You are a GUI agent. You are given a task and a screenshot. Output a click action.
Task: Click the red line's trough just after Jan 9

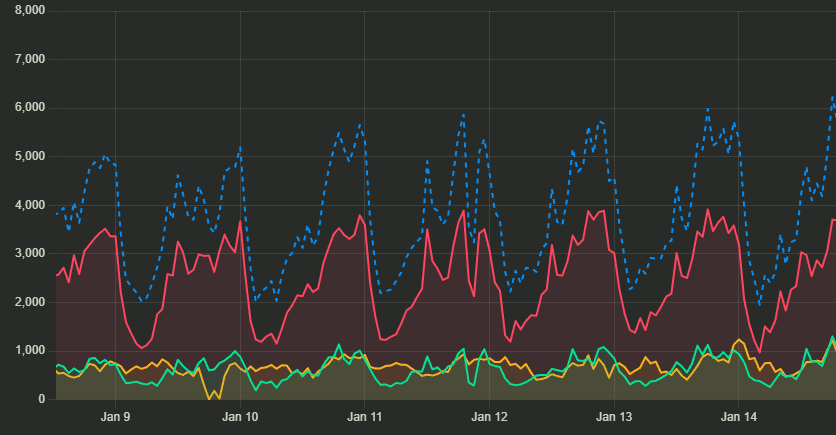[142, 348]
